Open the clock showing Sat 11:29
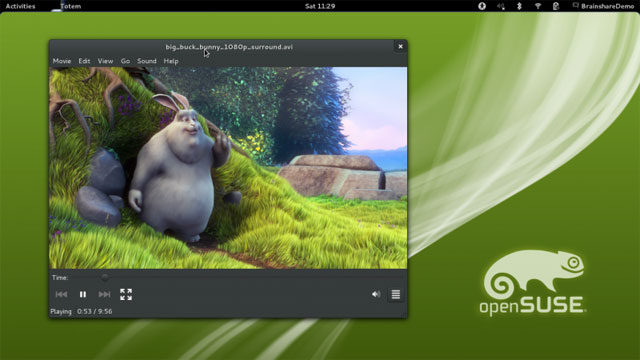The image size is (640, 360). click(320, 6)
